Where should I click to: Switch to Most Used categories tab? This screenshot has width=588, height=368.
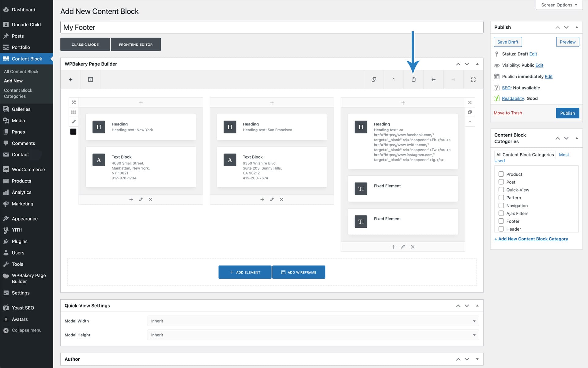[563, 155]
